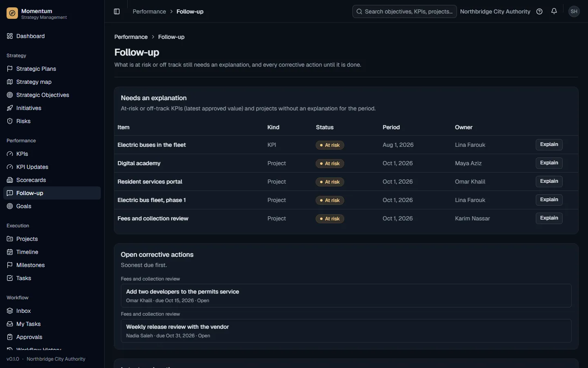Open Weekly release review with the vendor action
588x368 pixels.
[346, 331]
